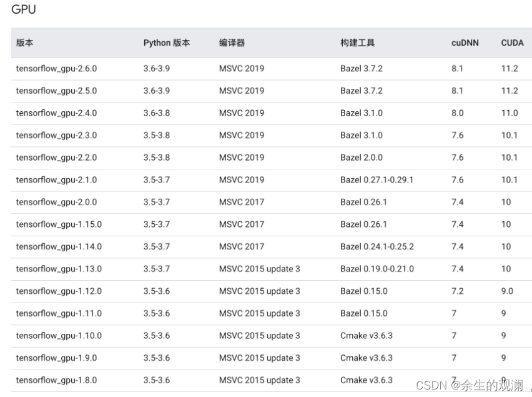The width and height of the screenshot is (532, 397).
Task: Click Bazel 0.15.0 in tensorflow_gpu-1.12.0 row
Action: tap(363, 291)
